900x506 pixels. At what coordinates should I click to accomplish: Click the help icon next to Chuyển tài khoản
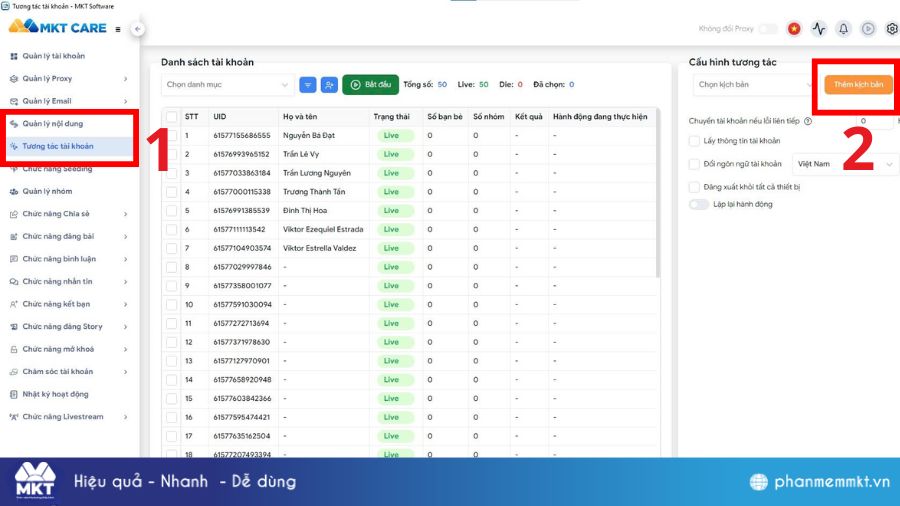[x=808, y=121]
